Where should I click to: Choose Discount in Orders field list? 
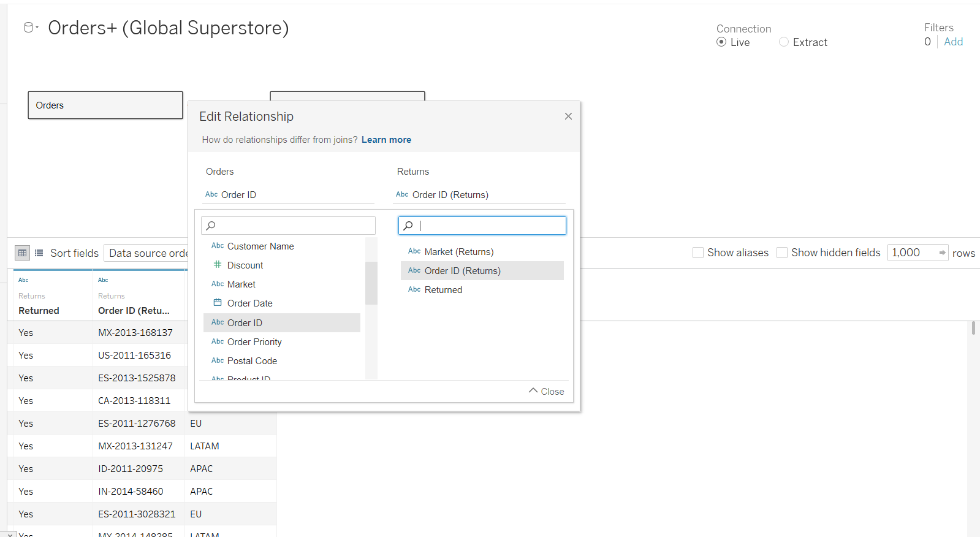tap(282, 265)
